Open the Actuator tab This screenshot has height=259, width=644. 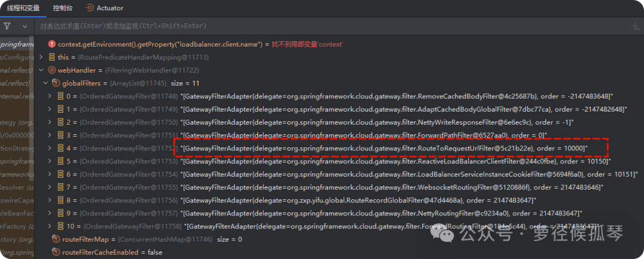[x=105, y=8]
